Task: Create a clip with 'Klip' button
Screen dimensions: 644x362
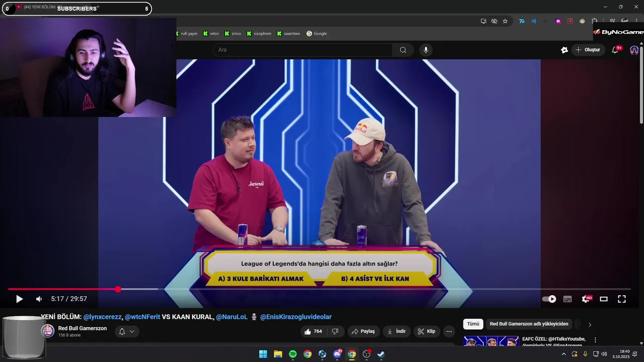Action: [x=426, y=331]
